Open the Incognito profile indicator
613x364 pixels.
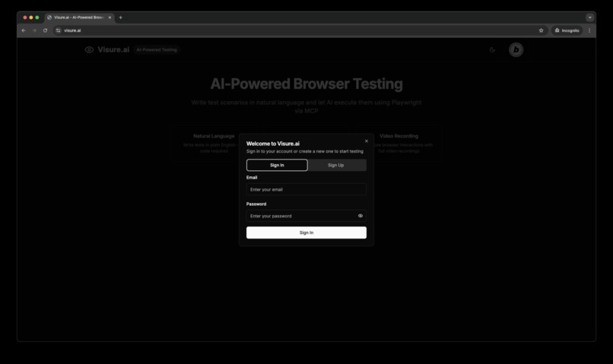coord(567,30)
